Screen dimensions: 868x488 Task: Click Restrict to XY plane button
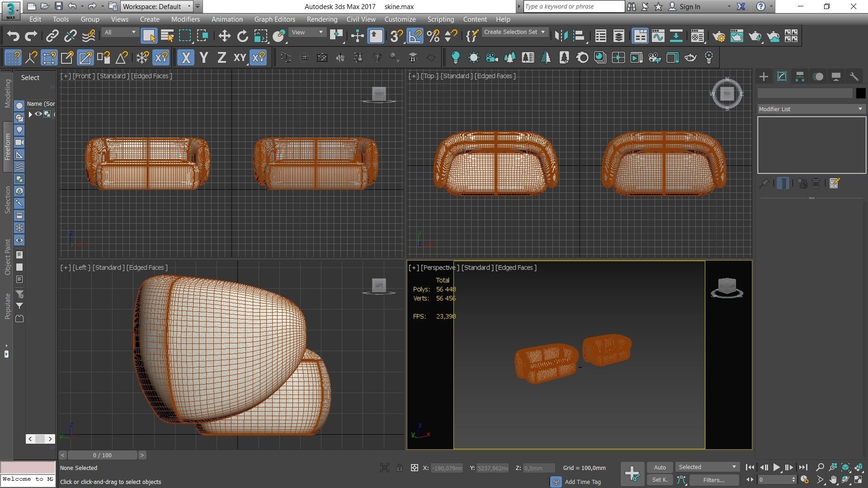(240, 58)
